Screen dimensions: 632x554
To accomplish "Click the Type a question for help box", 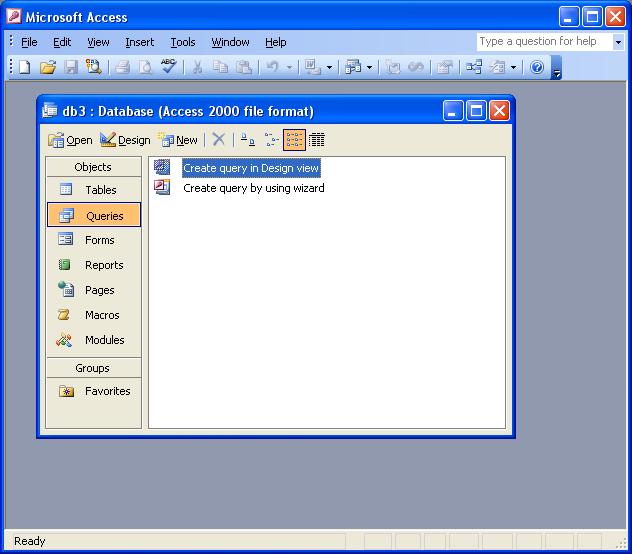I will click(x=544, y=42).
